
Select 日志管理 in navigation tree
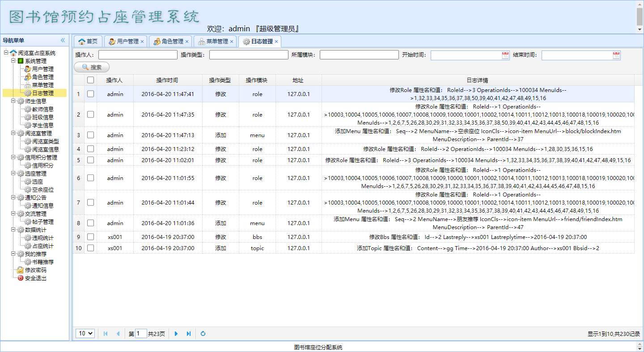coord(42,93)
